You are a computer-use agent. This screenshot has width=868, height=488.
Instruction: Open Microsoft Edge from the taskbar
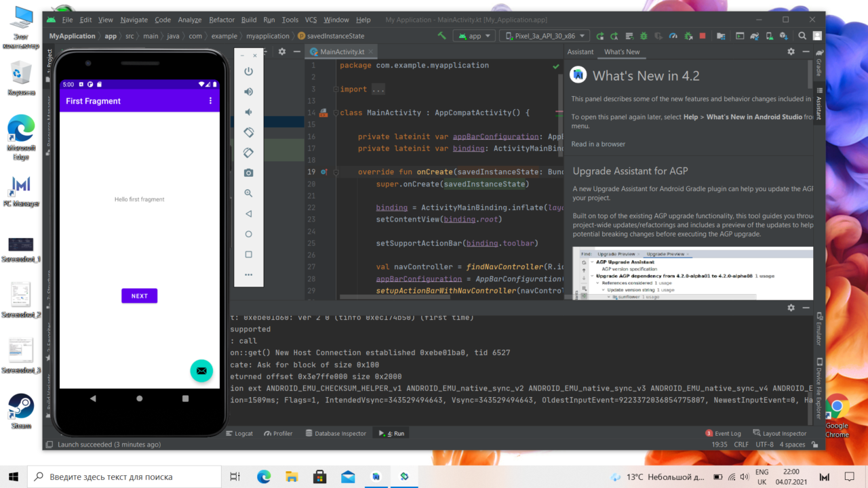coord(264,476)
